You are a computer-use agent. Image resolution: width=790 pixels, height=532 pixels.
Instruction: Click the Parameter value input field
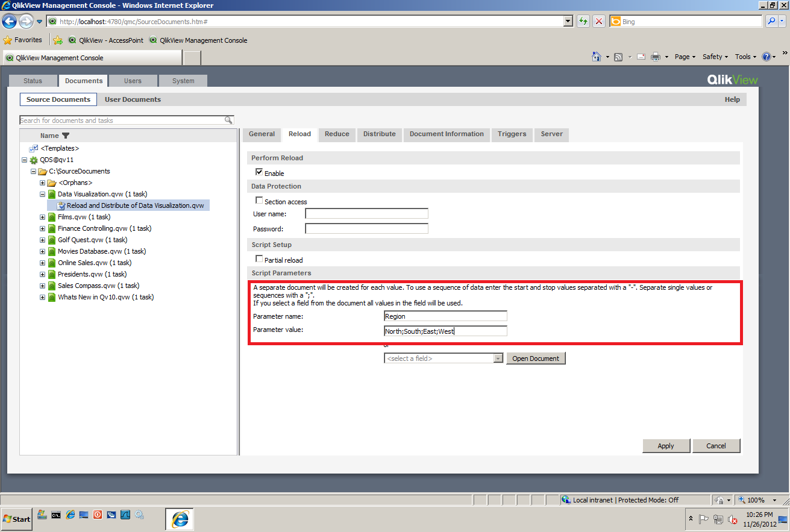445,331
